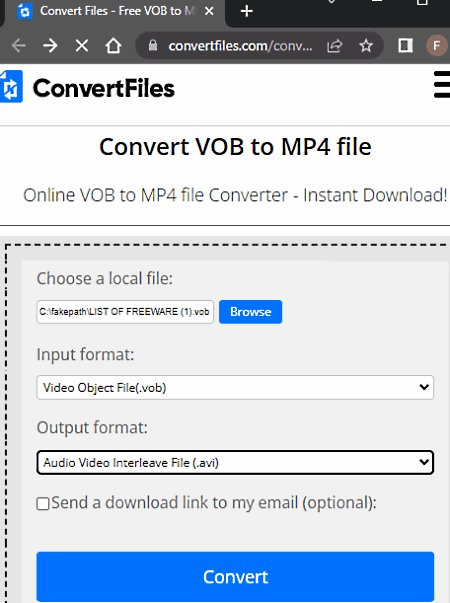Image resolution: width=450 pixels, height=603 pixels.
Task: Click the convertfiles.com address bar
Action: (240, 46)
